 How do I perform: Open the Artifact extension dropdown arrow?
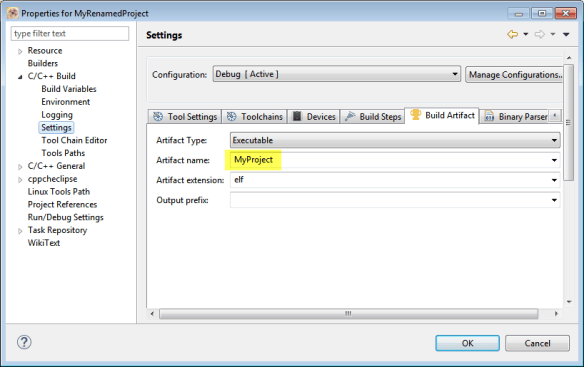coord(554,180)
